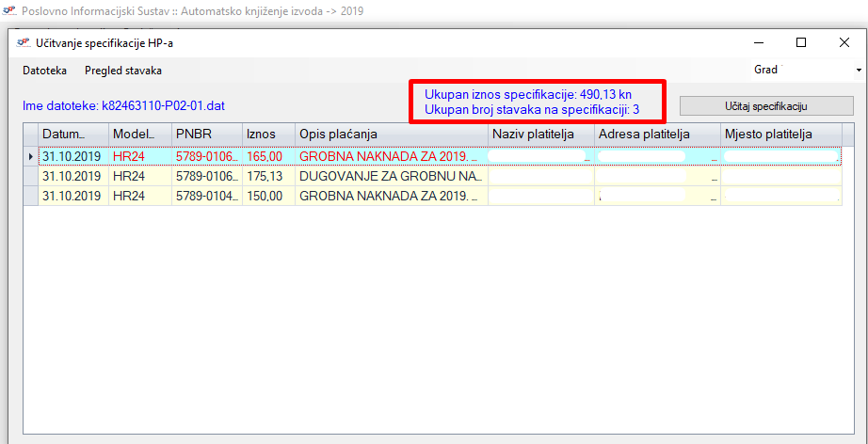Open the Datoteka menu
Image resolution: width=868 pixels, height=444 pixels.
(44, 71)
